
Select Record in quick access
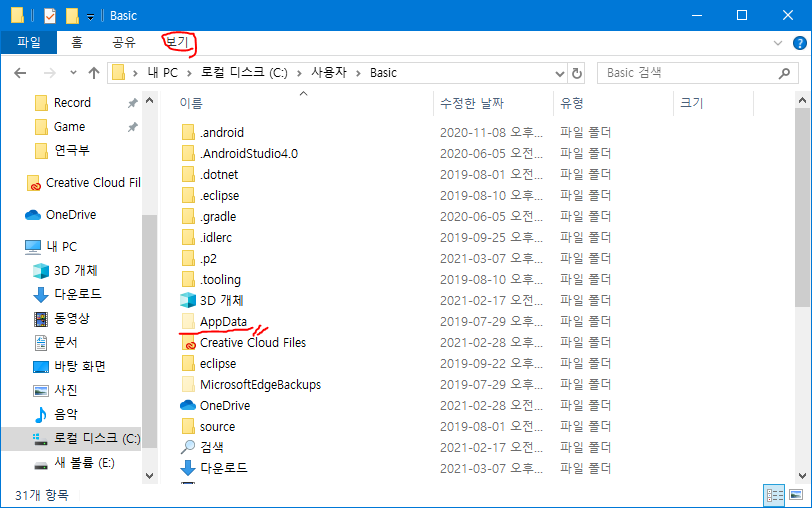(72, 103)
